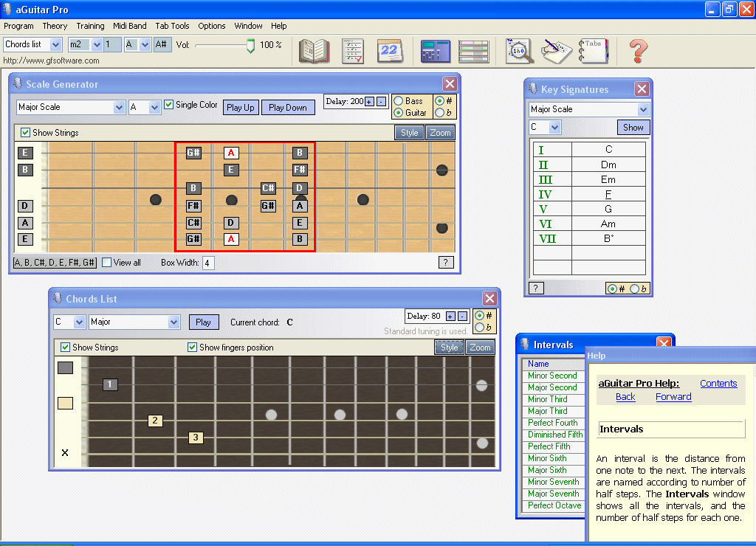
Task: Toggle Show Strings in Scale Generator
Action: tap(26, 133)
